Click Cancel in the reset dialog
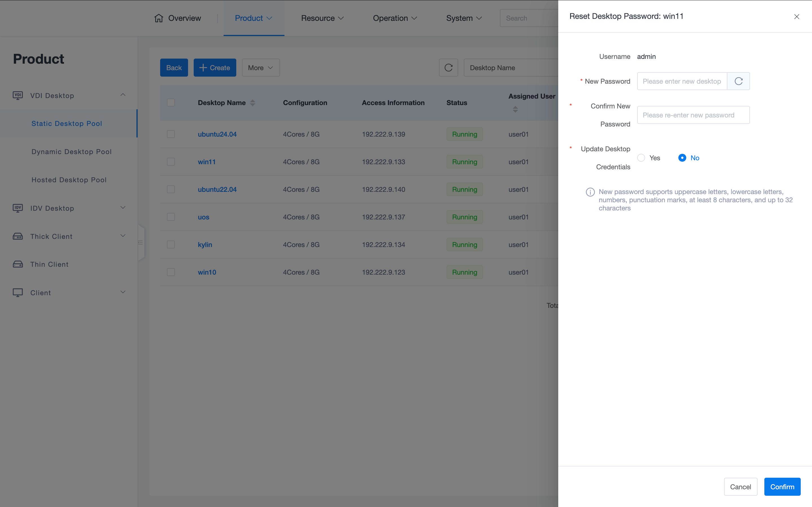The height and width of the screenshot is (507, 812). pyautogui.click(x=740, y=486)
